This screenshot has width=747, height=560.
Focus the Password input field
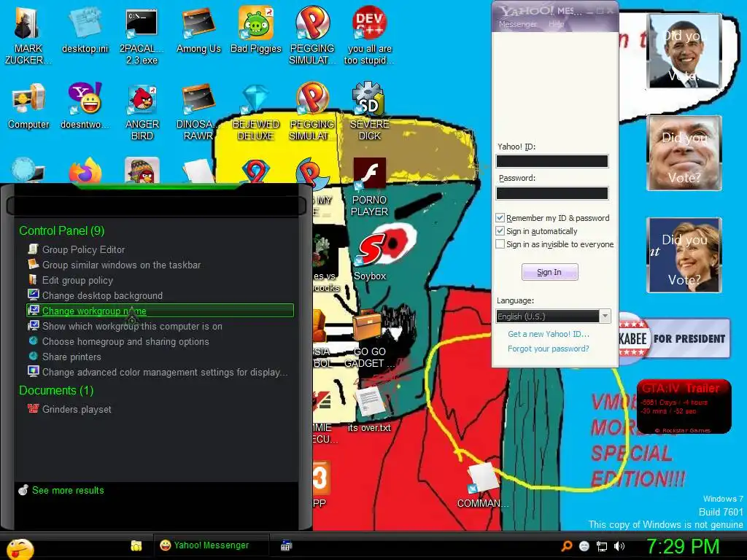(x=552, y=192)
